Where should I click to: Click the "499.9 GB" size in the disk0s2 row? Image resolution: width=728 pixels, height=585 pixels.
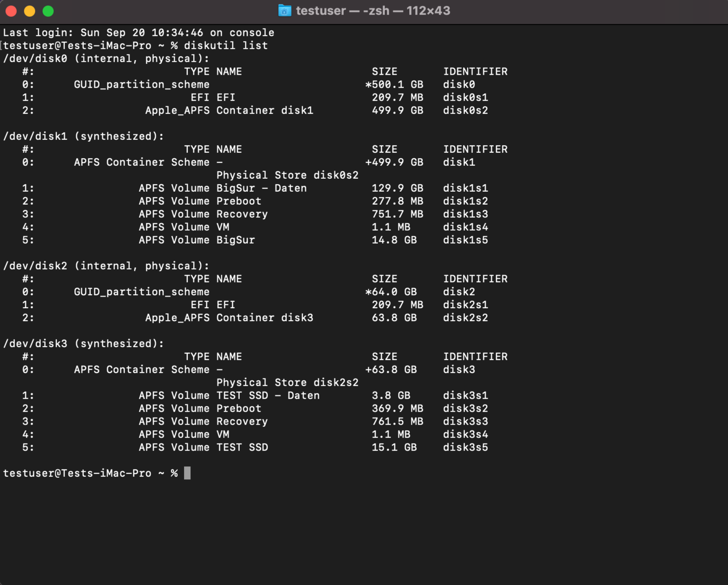[398, 110]
